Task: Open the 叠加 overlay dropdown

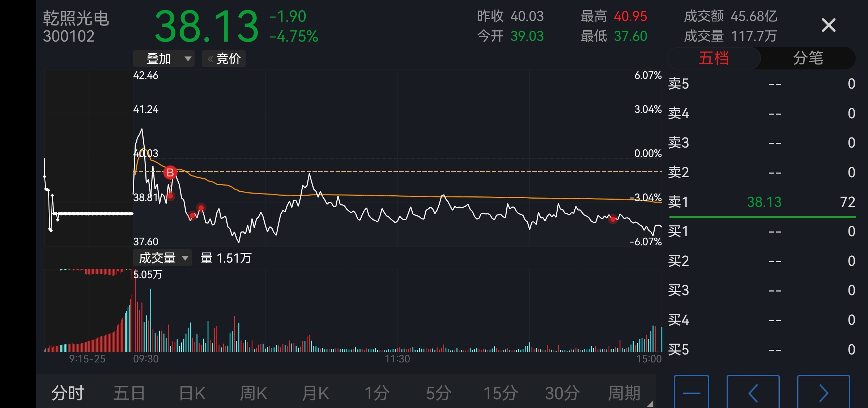Action: pos(164,59)
